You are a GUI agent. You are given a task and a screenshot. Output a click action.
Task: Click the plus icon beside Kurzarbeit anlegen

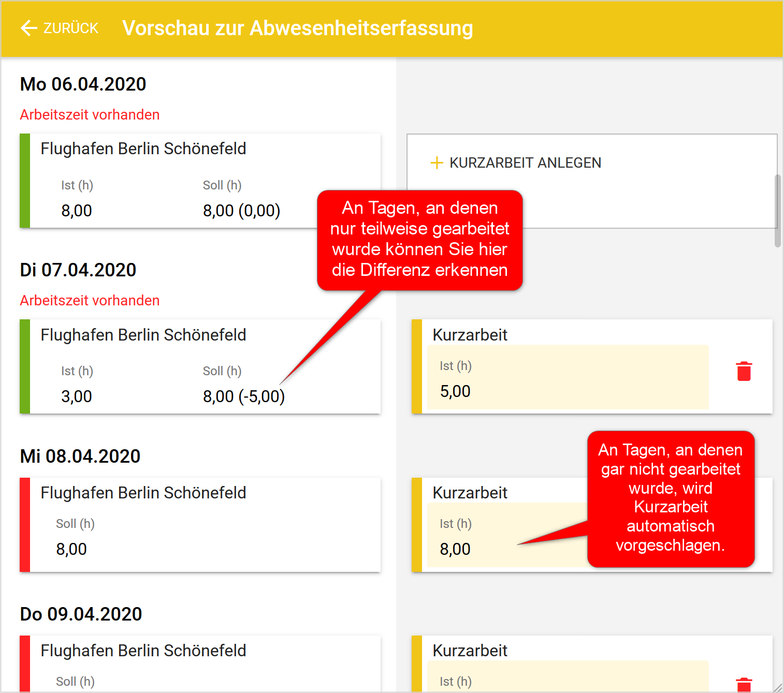[437, 163]
